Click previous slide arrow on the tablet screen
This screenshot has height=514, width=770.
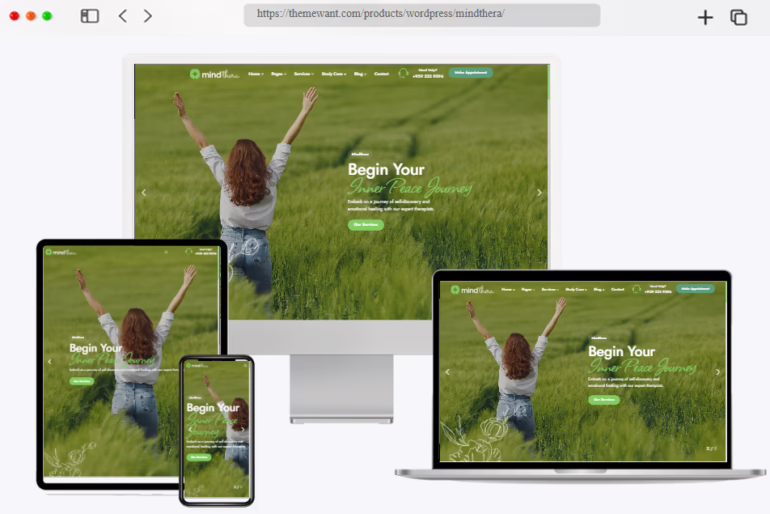click(x=50, y=361)
